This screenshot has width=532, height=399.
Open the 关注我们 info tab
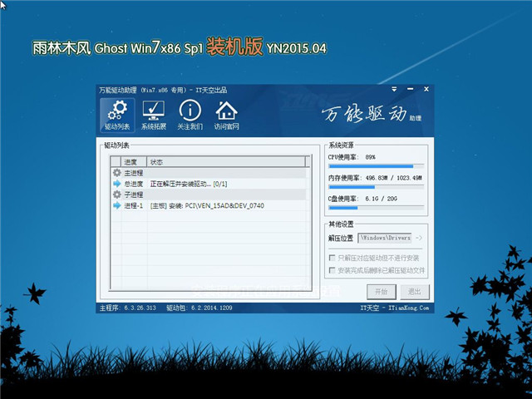[x=190, y=116]
